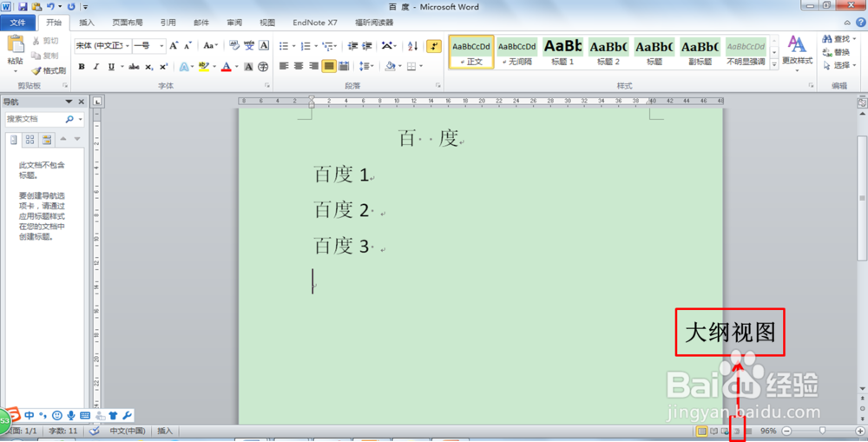Open the borders dropdown arrow
Viewport: 868px width, 442px height.
pyautogui.click(x=421, y=67)
